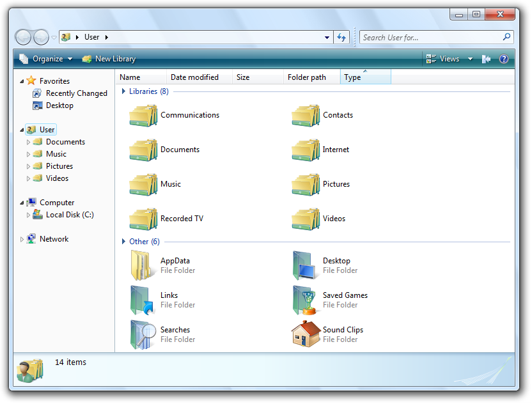
Task: Collapse the Libraries group
Action: [123, 91]
